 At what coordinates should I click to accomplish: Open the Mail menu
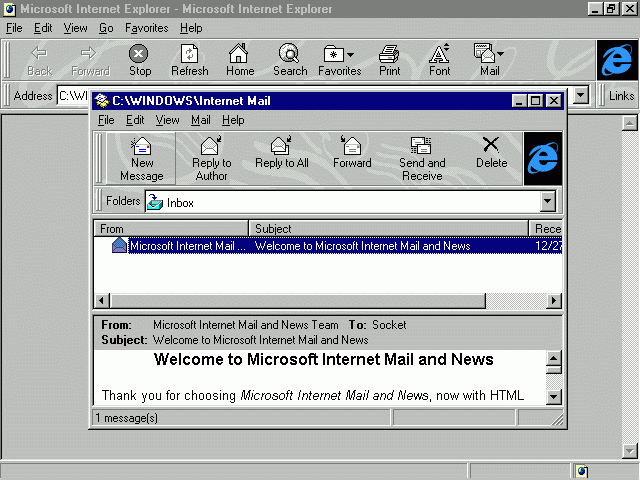(x=201, y=120)
